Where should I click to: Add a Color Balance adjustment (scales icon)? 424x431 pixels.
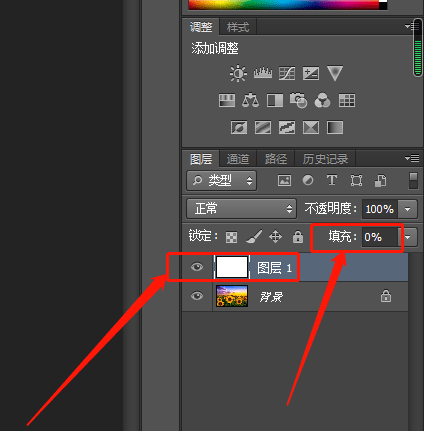coord(250,100)
